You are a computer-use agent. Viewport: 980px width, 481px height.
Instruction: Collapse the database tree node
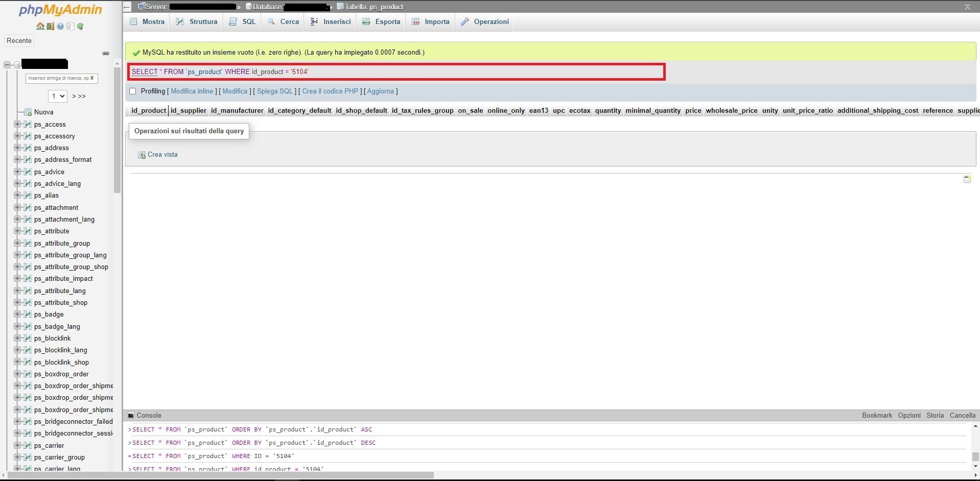7,65
